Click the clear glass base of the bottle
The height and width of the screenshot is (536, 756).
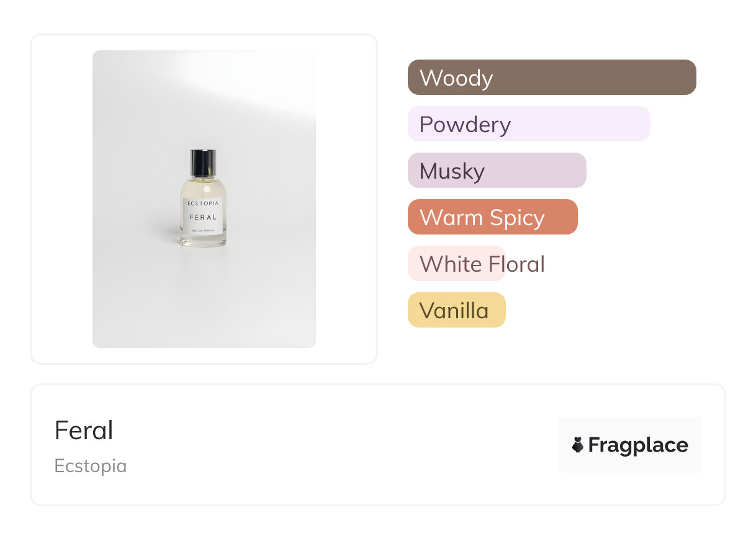(x=204, y=241)
